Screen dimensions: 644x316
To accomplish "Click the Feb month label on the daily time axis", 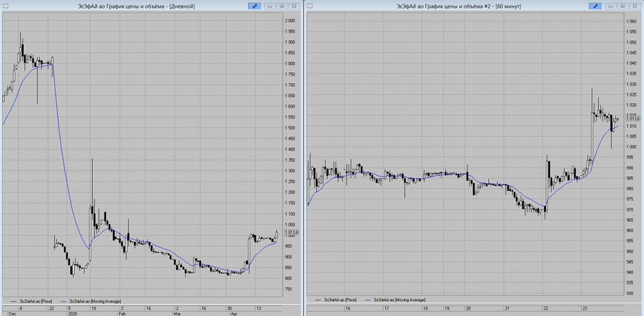I will tap(123, 313).
